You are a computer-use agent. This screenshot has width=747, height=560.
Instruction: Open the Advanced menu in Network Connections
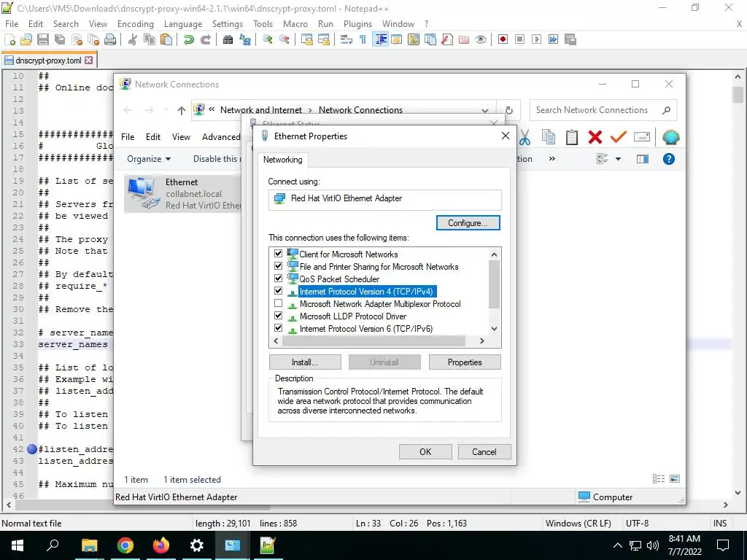[221, 137]
